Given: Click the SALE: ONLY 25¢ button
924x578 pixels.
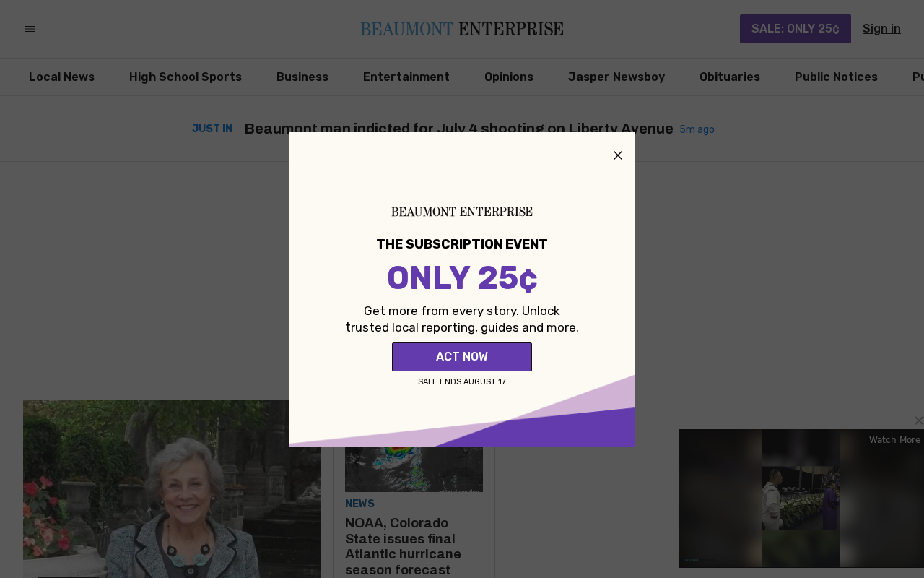Looking at the screenshot, I should 796,29.
